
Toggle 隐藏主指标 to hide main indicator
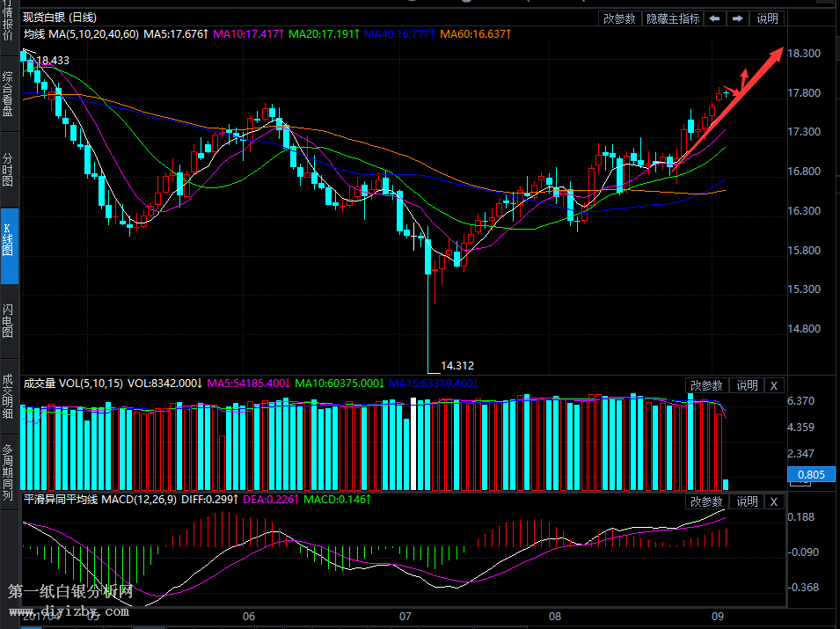point(673,18)
